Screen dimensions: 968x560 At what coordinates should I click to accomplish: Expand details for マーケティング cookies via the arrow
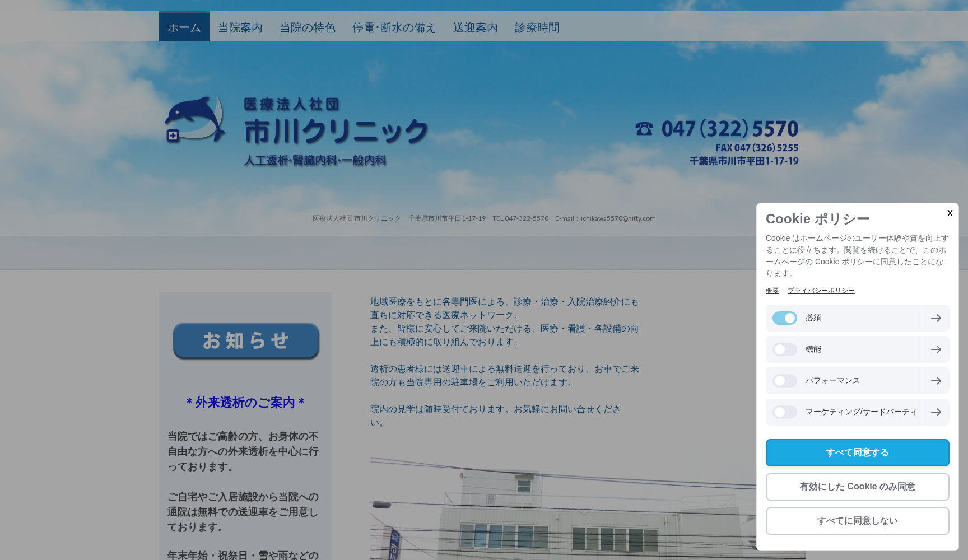(936, 412)
